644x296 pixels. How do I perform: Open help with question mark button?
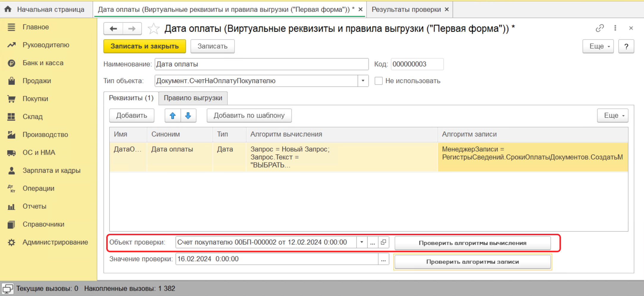[x=626, y=46]
